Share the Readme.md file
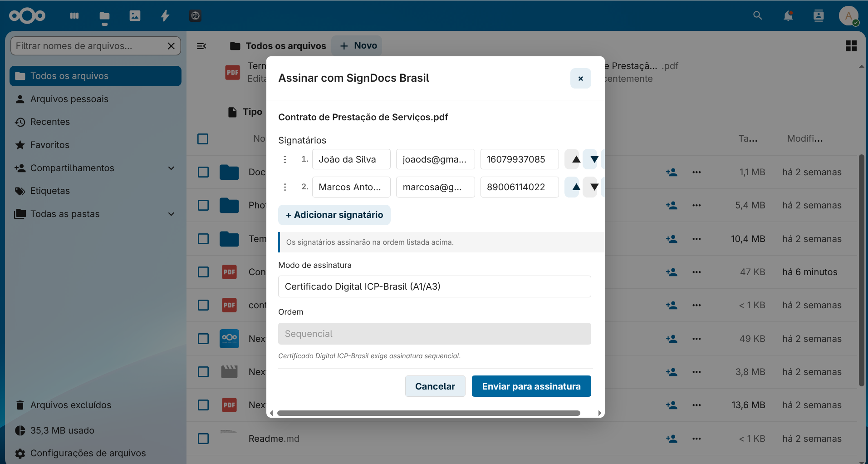The width and height of the screenshot is (868, 464). pos(672,439)
